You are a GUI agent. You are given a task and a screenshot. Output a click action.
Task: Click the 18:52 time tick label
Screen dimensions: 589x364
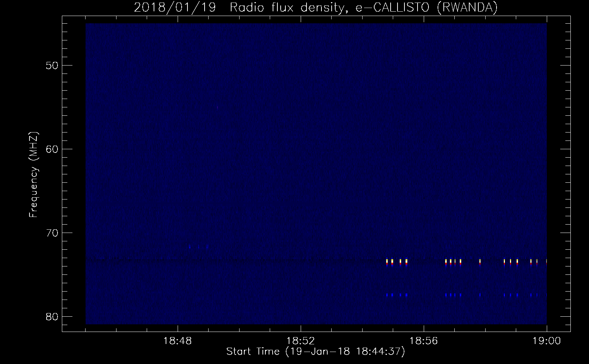(x=301, y=341)
